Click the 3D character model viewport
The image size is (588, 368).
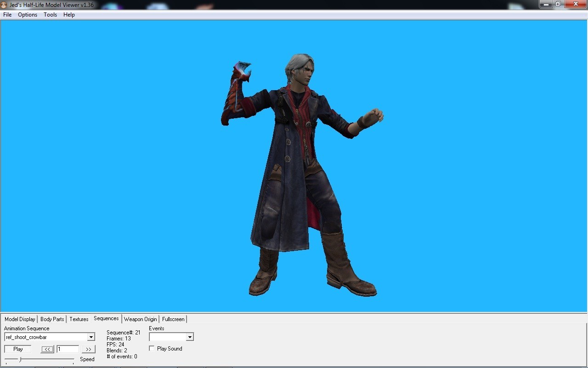[294, 166]
